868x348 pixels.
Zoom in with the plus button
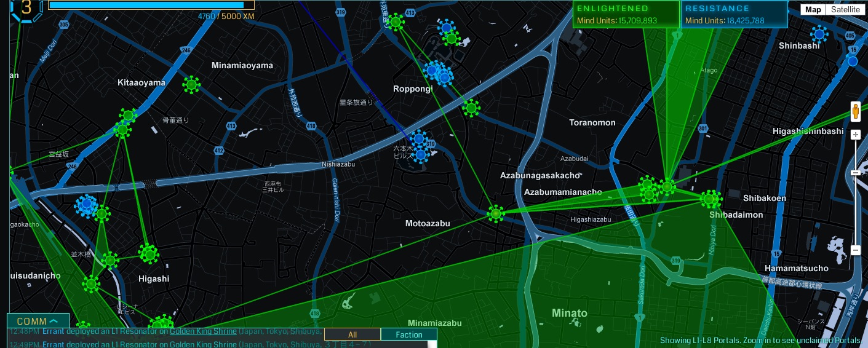855,135
